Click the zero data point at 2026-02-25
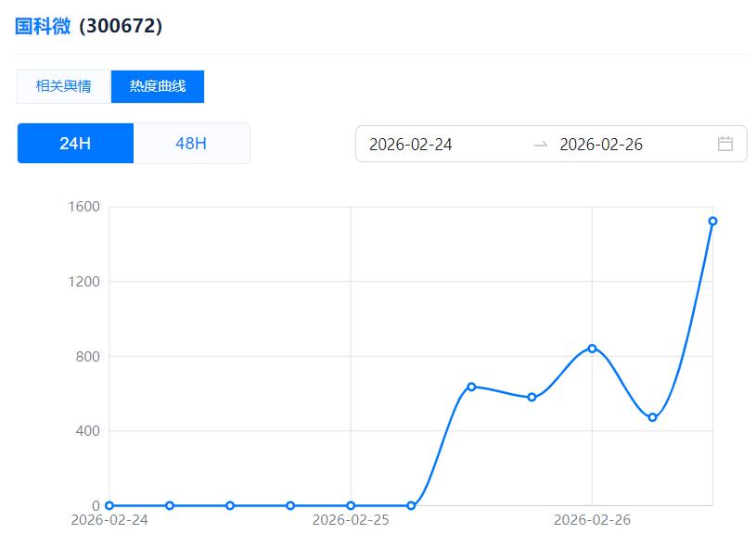Image resolution: width=756 pixels, height=534 pixels. [351, 505]
